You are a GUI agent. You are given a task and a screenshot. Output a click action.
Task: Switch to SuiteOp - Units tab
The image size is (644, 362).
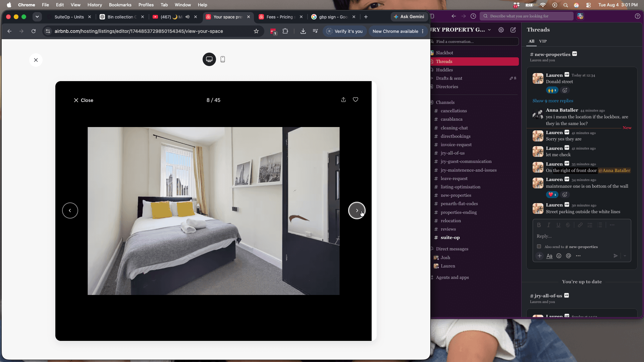click(69, 17)
